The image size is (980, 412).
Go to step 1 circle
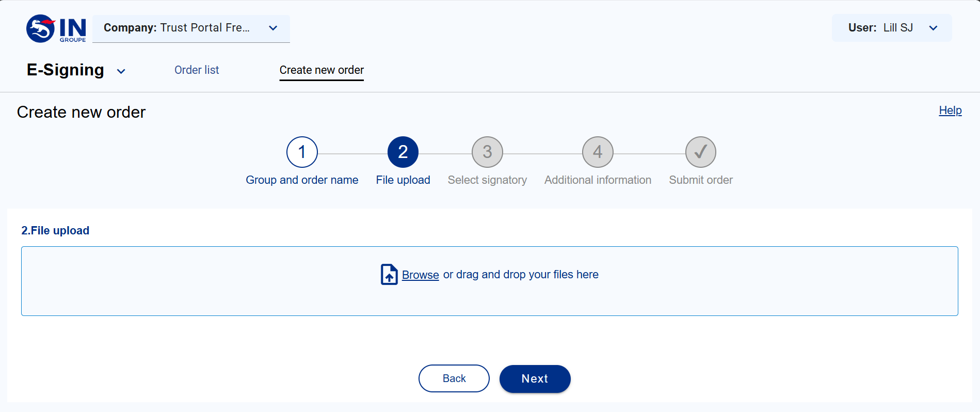point(302,152)
